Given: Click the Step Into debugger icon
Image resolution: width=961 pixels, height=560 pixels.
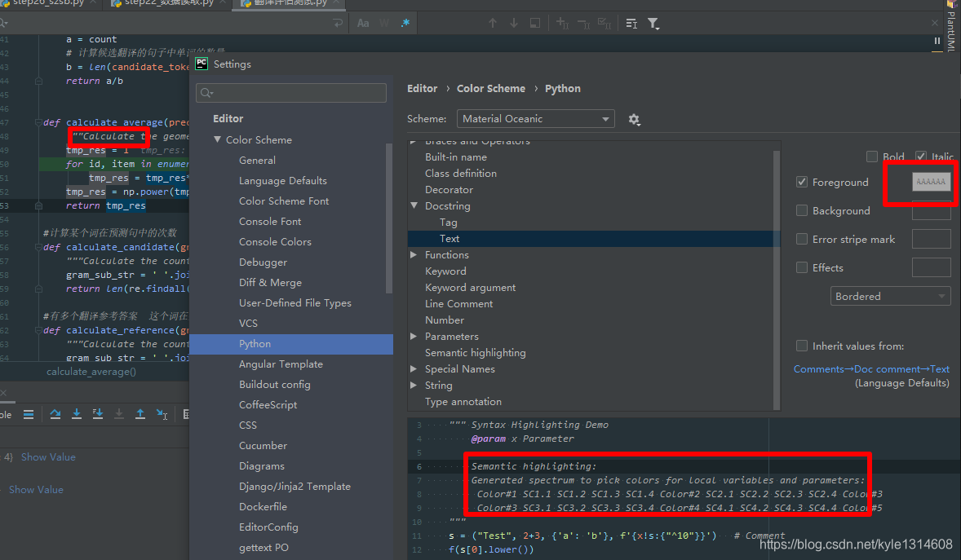Looking at the screenshot, I should [x=77, y=414].
